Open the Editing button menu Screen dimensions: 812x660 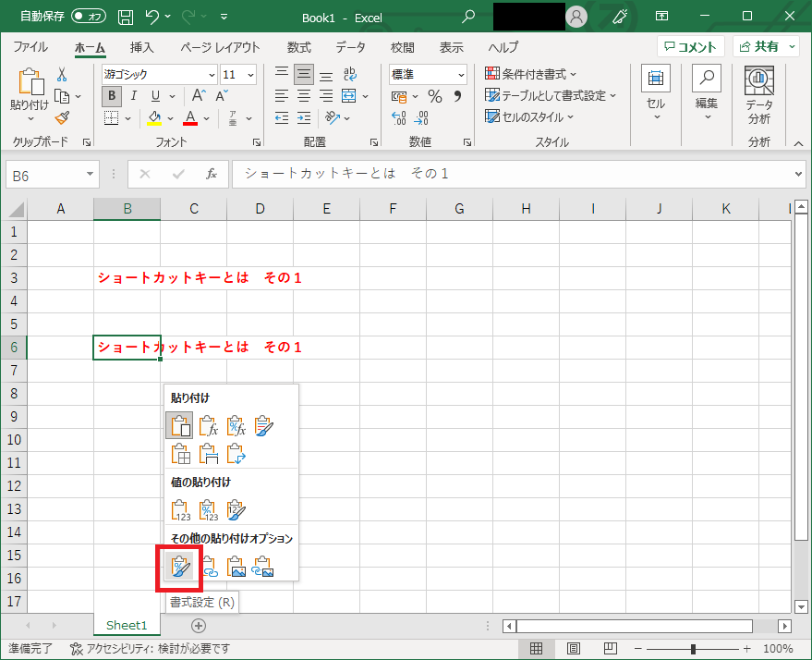tap(707, 93)
